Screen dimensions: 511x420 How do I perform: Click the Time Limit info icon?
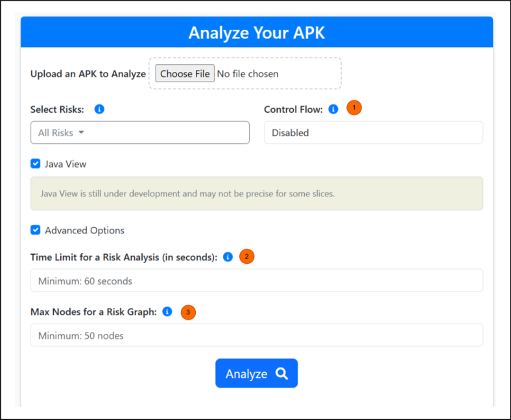click(228, 257)
